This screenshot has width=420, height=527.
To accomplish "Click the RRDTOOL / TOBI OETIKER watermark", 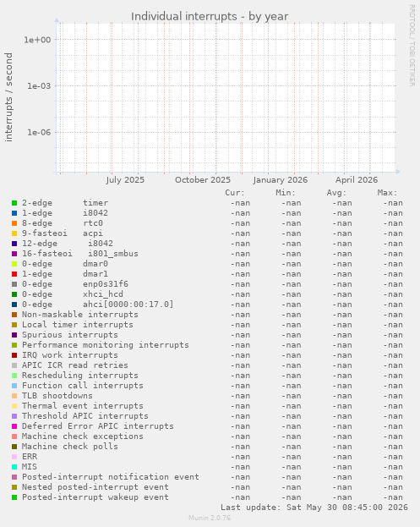I will [412, 46].
